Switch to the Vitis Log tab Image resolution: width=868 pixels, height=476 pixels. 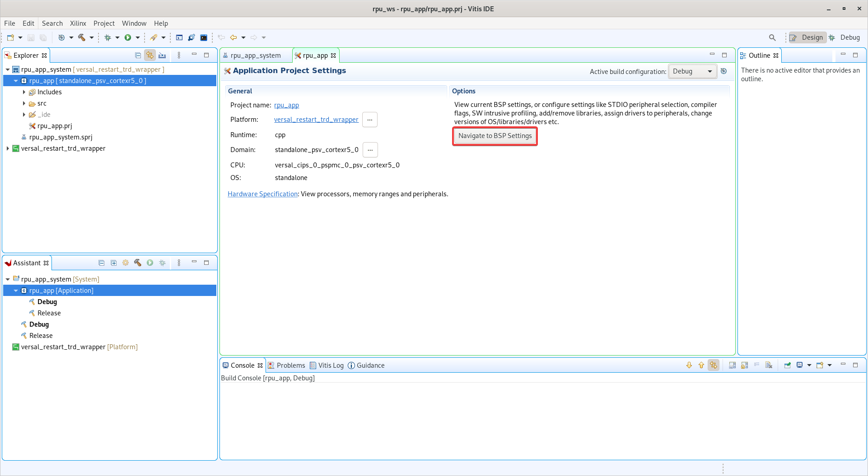[x=327, y=365]
